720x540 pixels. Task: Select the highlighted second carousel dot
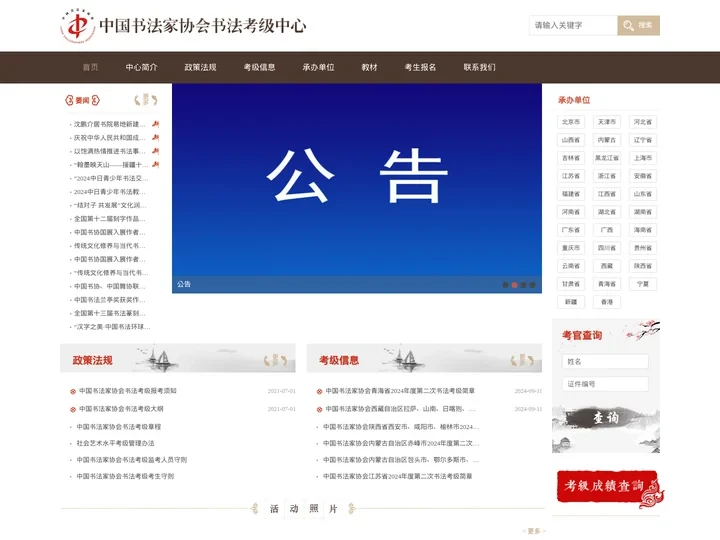click(514, 285)
